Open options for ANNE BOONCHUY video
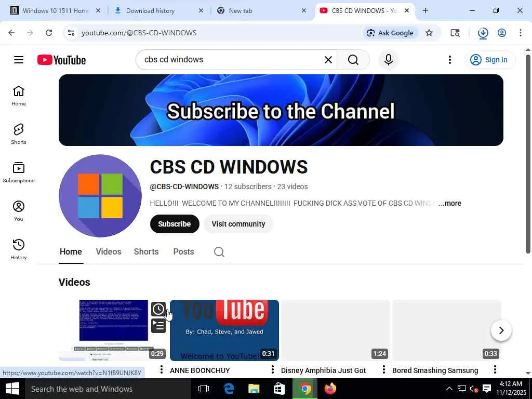The width and height of the screenshot is (532, 399). [x=272, y=369]
